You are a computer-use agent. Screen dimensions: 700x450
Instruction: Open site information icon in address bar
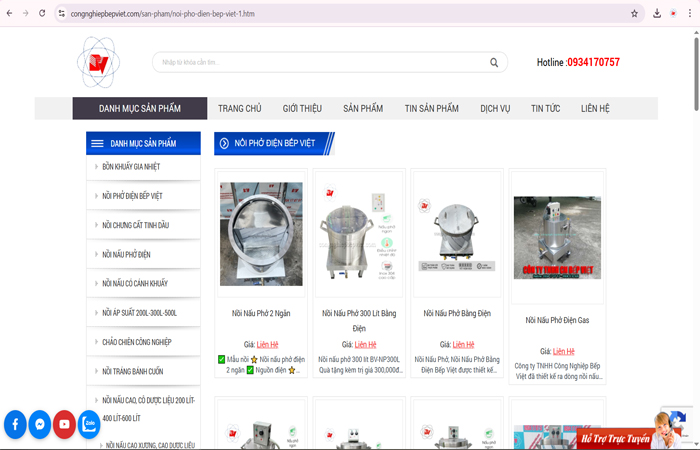(x=62, y=14)
